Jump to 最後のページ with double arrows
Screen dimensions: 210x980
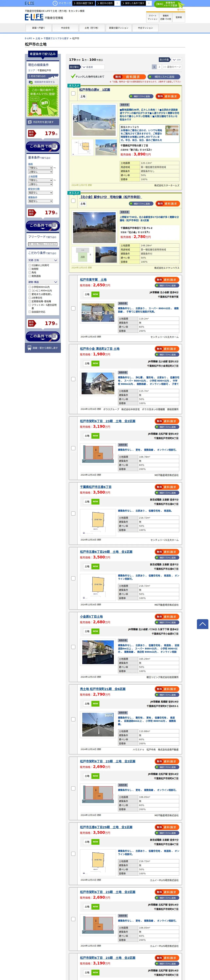(x=172, y=67)
